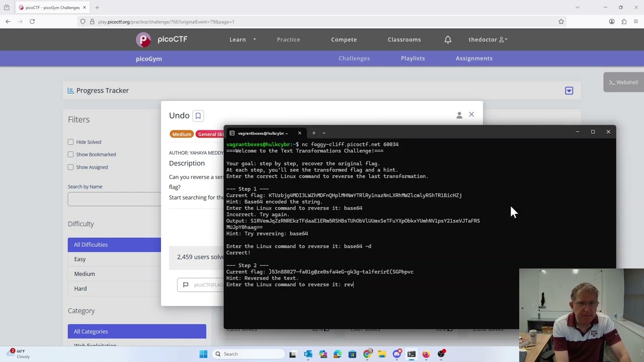Filter by All Difficulties
The image size is (644, 362).
click(x=114, y=245)
